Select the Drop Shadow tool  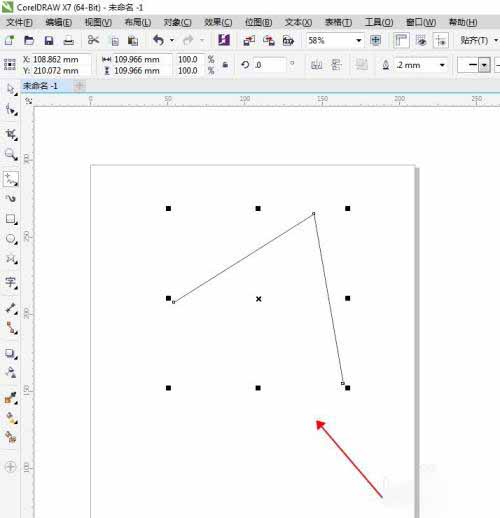click(x=11, y=353)
